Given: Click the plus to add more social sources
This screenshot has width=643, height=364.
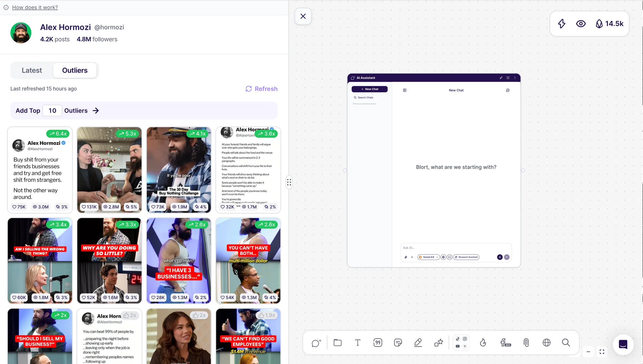Looking at the screenshot, I should (465, 346).
